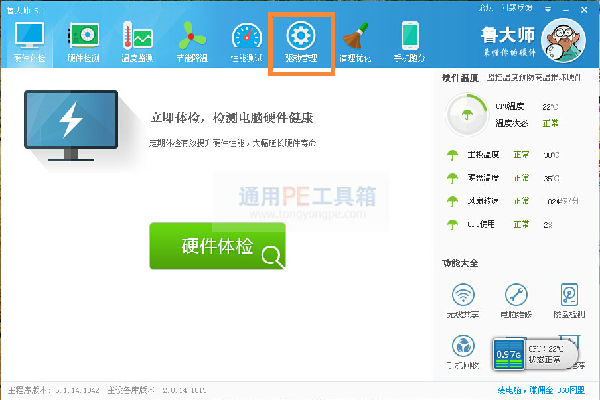Select the 主设备库版本 version text
Image resolution: width=600 pixels, height=400 pixels.
coord(157,390)
